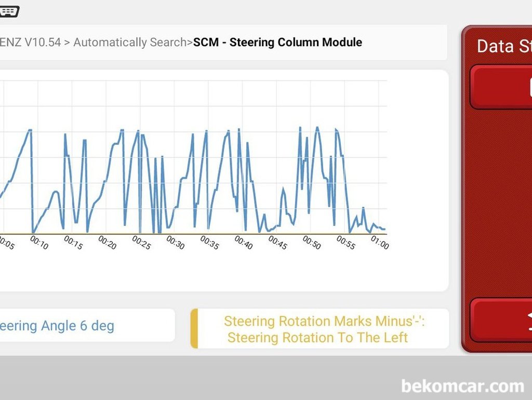Select the 00:55 time axis marker

(345, 243)
